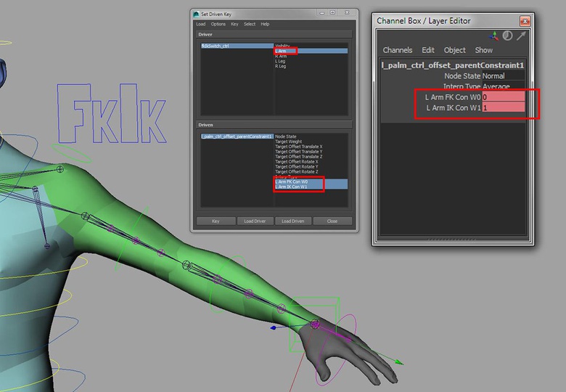The image size is (566, 392).
Task: Click the diagonal arrow icon in Channel Box
Action: 521,36
